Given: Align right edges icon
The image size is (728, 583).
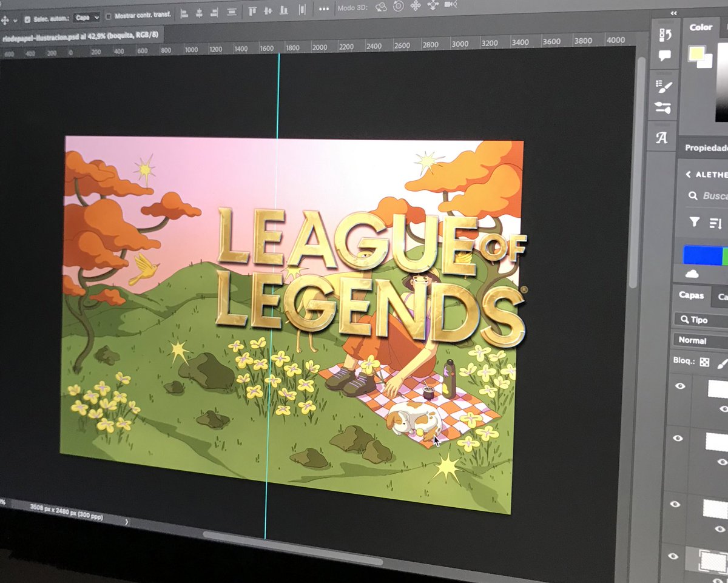Looking at the screenshot, I should pos(214,12).
